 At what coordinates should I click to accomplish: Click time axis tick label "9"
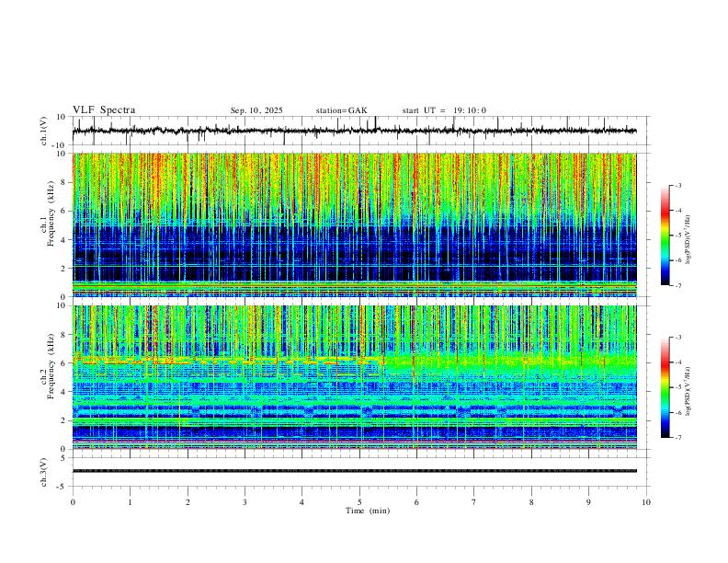pyautogui.click(x=588, y=502)
